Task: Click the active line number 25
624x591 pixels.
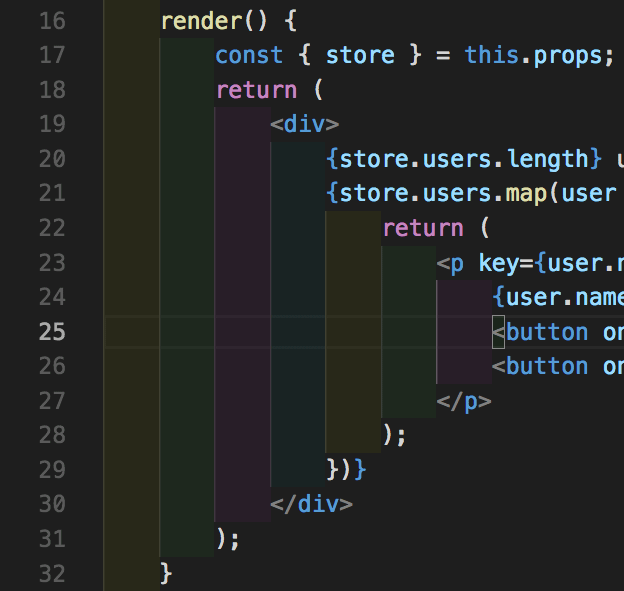Action: coord(52,332)
